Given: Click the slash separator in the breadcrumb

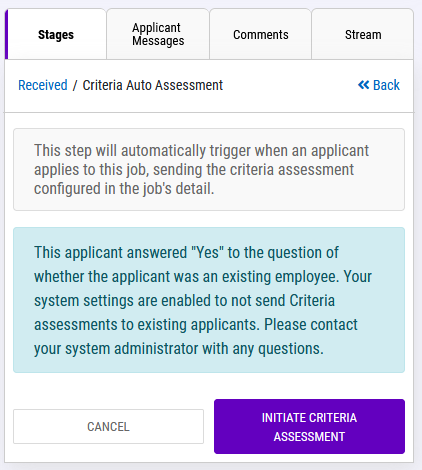Looking at the screenshot, I should pos(75,85).
